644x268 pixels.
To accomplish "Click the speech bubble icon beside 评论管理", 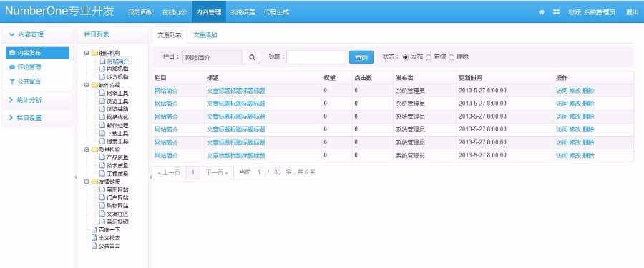I will click(12, 67).
